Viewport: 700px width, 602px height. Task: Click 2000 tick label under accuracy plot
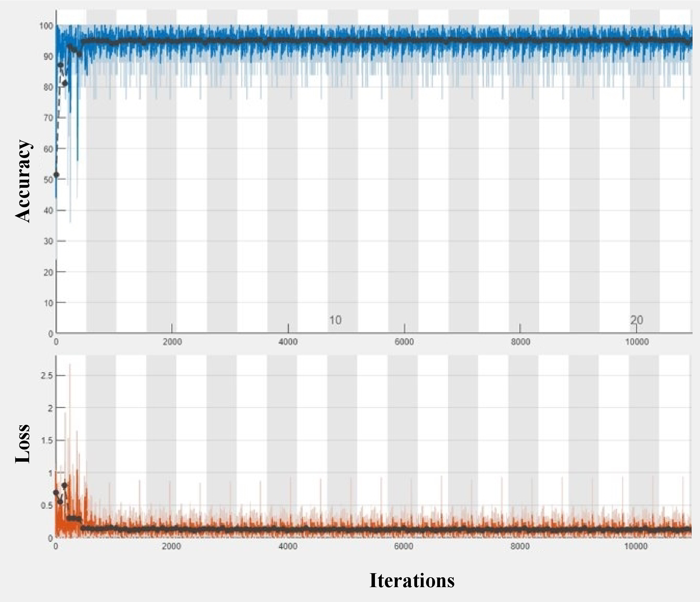[172, 342]
